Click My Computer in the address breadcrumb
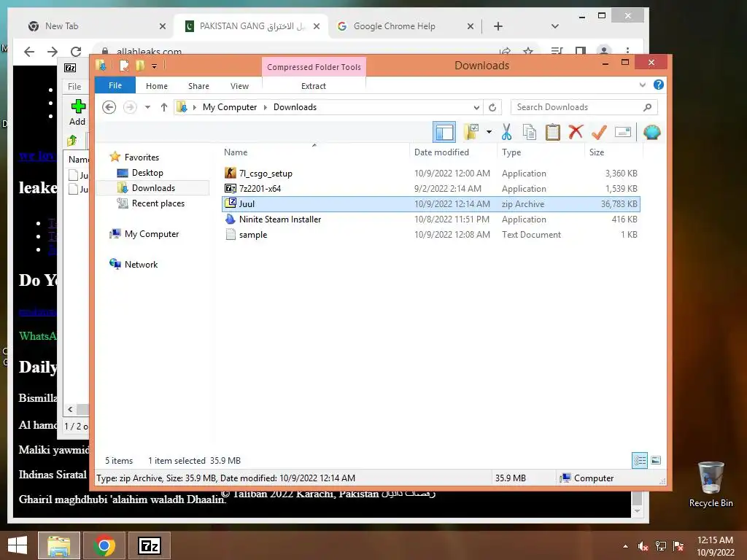Image resolution: width=747 pixels, height=560 pixels. click(230, 107)
